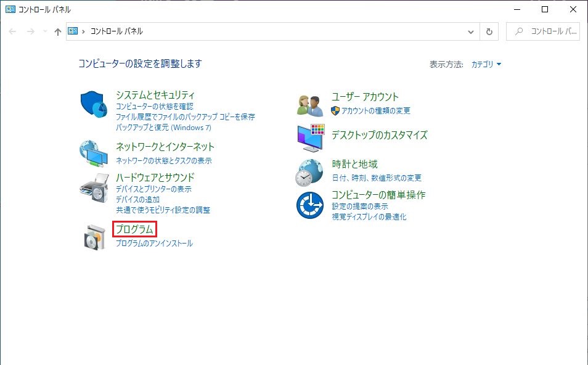Open バックアップと復元 (Windows 7) link

click(x=163, y=128)
